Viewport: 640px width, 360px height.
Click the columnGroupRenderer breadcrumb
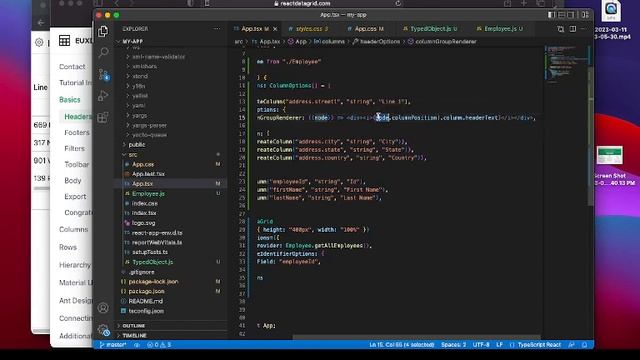[442, 41]
